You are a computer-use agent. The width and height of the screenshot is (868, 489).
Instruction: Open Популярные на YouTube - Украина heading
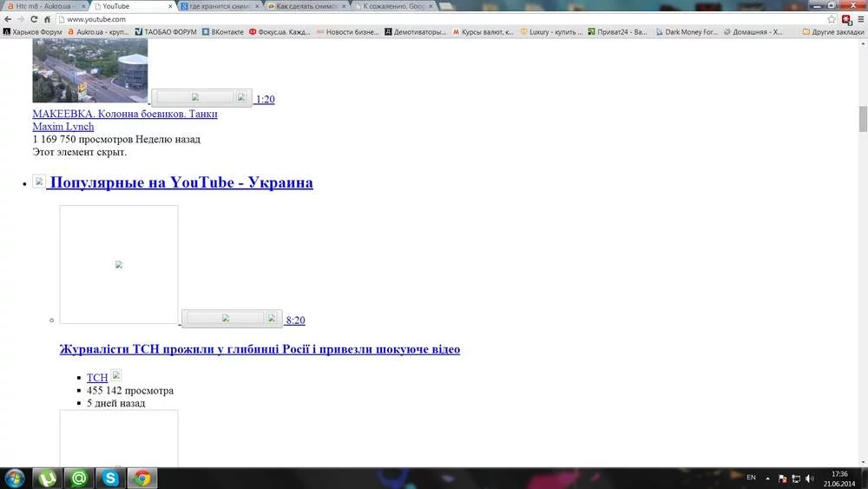tap(181, 182)
